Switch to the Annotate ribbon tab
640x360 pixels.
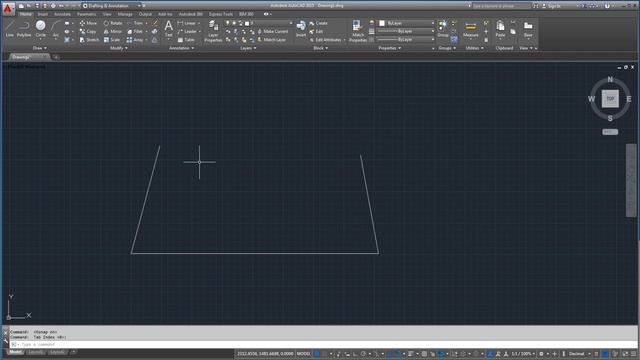62,14
